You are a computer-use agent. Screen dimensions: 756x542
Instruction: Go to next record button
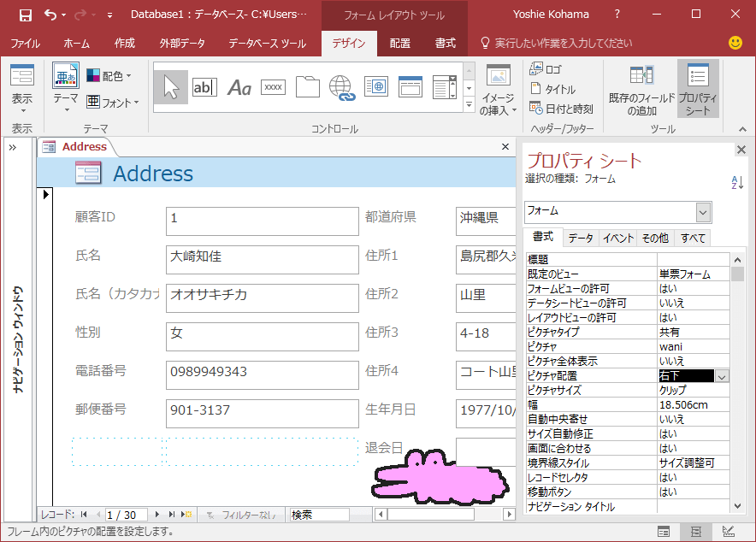[x=157, y=515]
